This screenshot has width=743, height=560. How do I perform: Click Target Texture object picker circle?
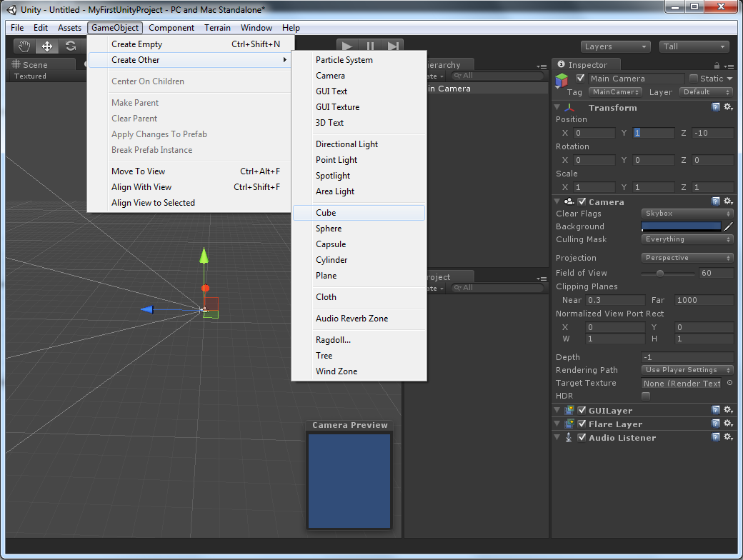pyautogui.click(x=729, y=383)
